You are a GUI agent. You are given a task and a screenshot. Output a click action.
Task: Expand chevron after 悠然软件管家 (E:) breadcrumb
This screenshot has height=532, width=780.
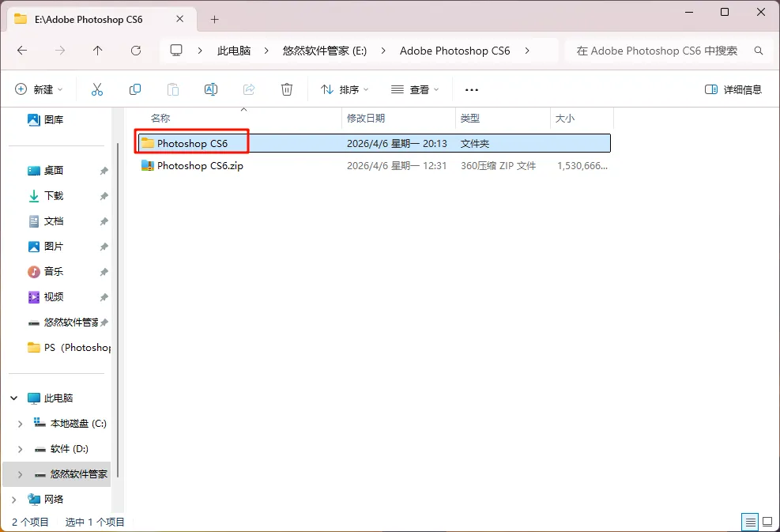click(x=383, y=51)
